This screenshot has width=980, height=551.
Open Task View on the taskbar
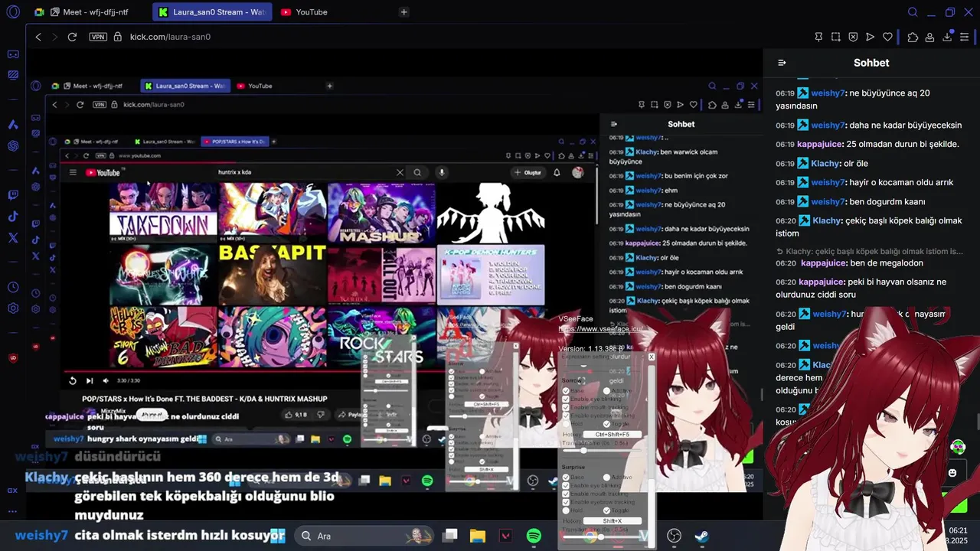tap(450, 536)
